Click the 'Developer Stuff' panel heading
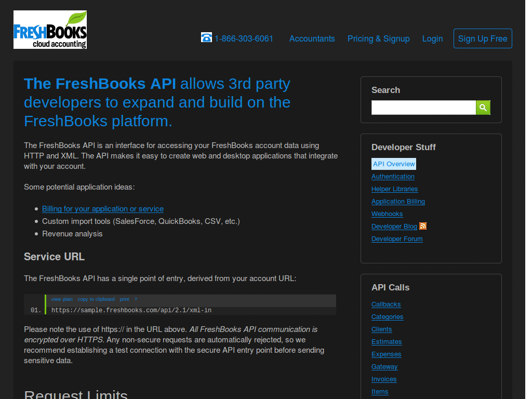Image resolution: width=532 pixels, height=399 pixels. [403, 147]
